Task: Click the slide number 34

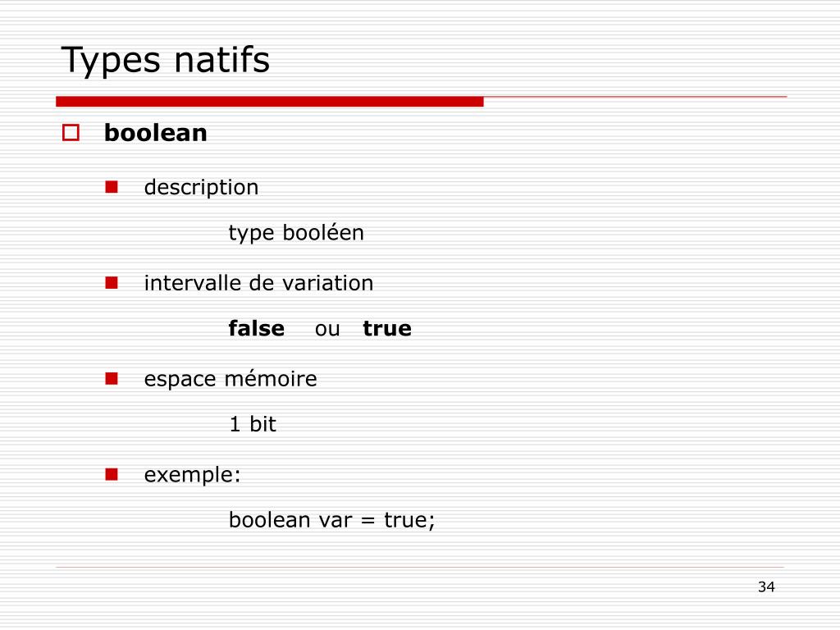Action: click(x=766, y=587)
